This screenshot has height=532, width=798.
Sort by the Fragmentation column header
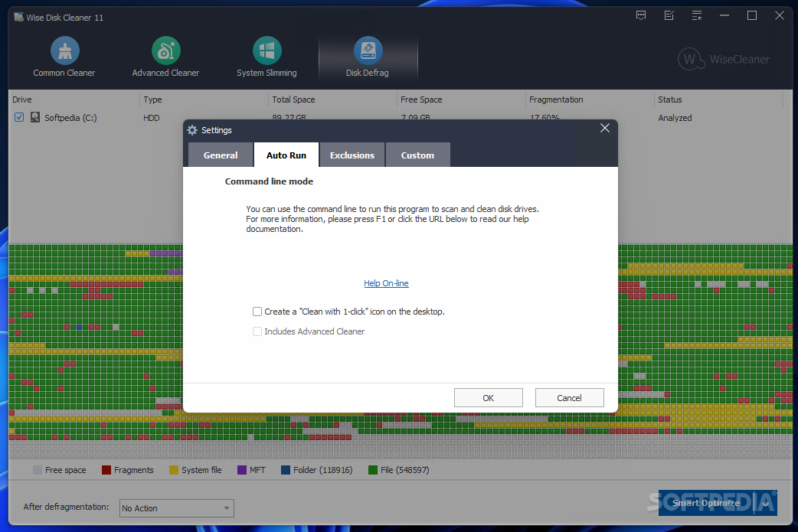[x=590, y=100]
